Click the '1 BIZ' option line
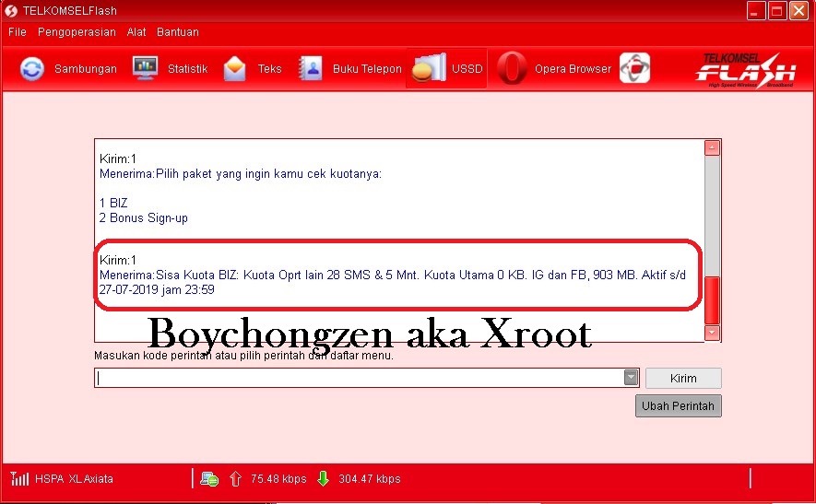 coord(113,203)
